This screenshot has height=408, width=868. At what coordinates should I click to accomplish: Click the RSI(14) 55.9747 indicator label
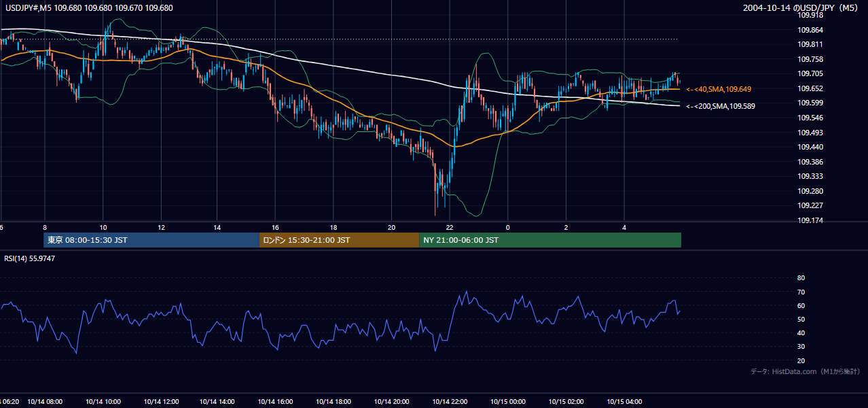click(29, 258)
